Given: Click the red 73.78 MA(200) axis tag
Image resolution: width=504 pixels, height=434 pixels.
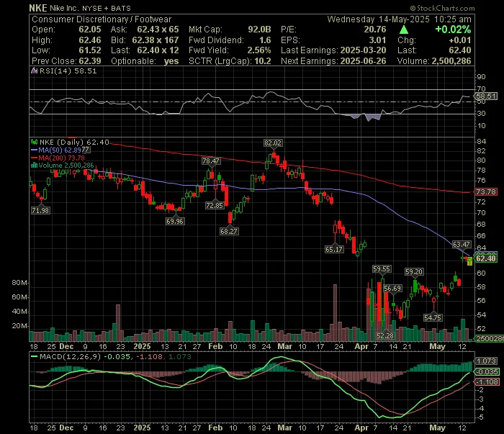Looking at the screenshot, I should point(486,191).
